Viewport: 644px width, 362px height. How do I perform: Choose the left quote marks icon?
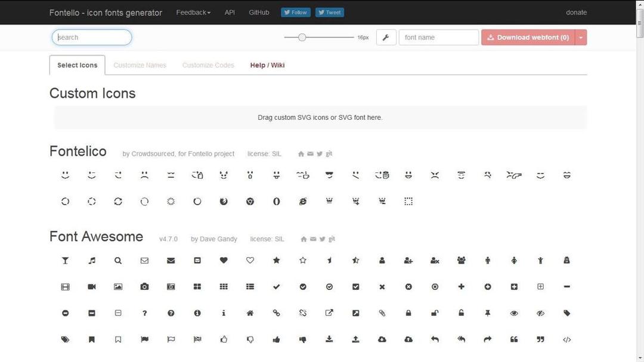point(514,339)
